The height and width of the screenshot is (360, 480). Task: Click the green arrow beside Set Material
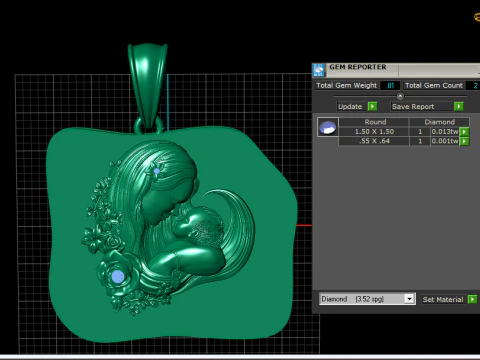pos(472,299)
